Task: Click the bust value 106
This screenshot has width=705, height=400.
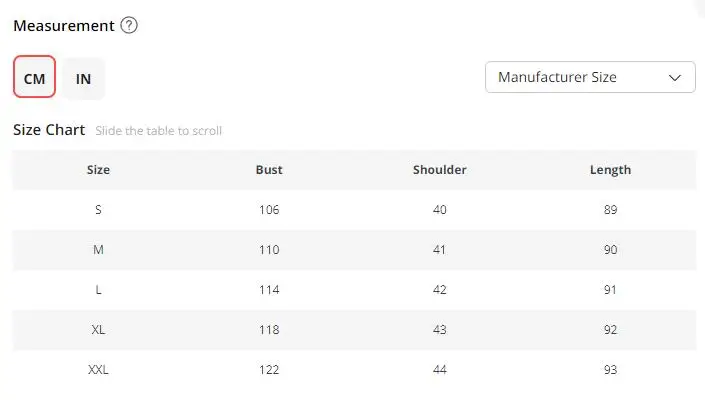Action: point(269,210)
